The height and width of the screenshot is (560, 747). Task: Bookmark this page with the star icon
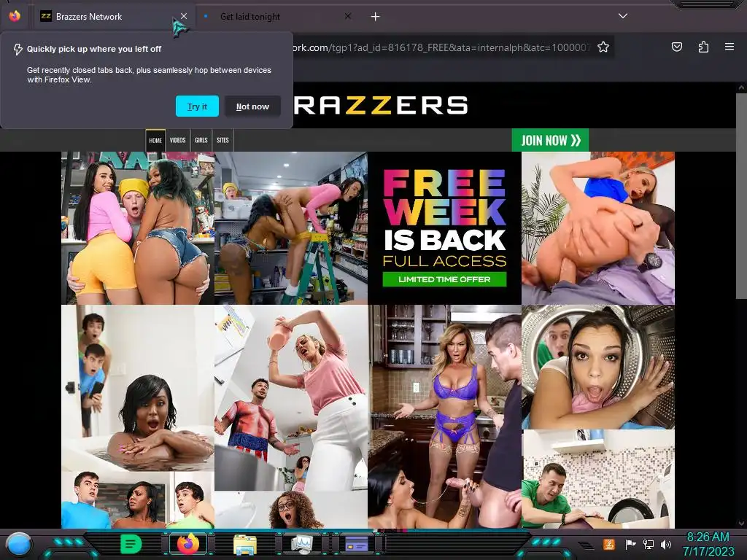(x=603, y=47)
